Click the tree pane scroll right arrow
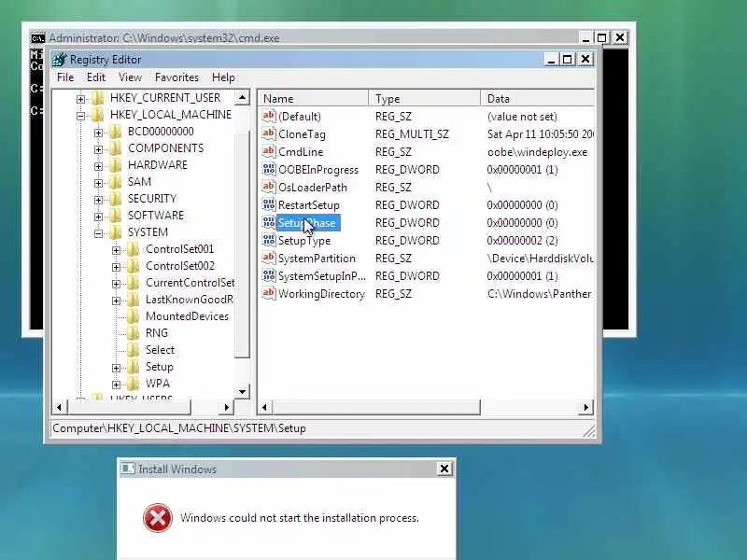This screenshot has width=747, height=560. 227,407
